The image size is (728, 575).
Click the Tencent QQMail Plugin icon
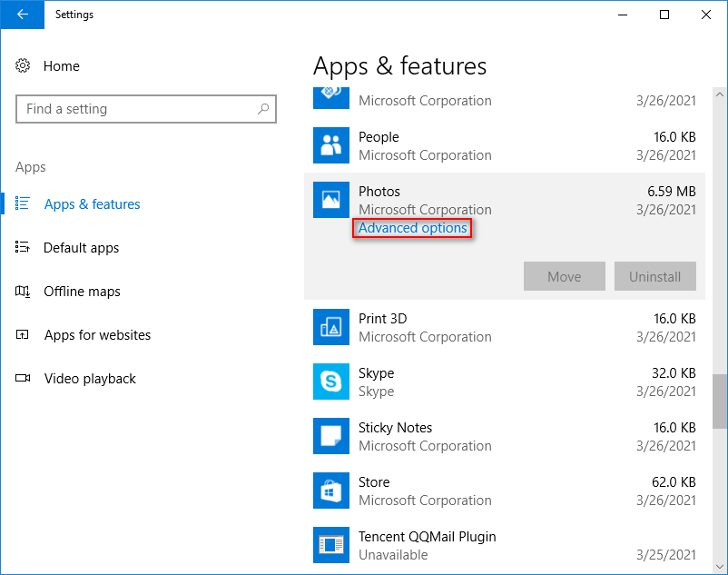(331, 545)
